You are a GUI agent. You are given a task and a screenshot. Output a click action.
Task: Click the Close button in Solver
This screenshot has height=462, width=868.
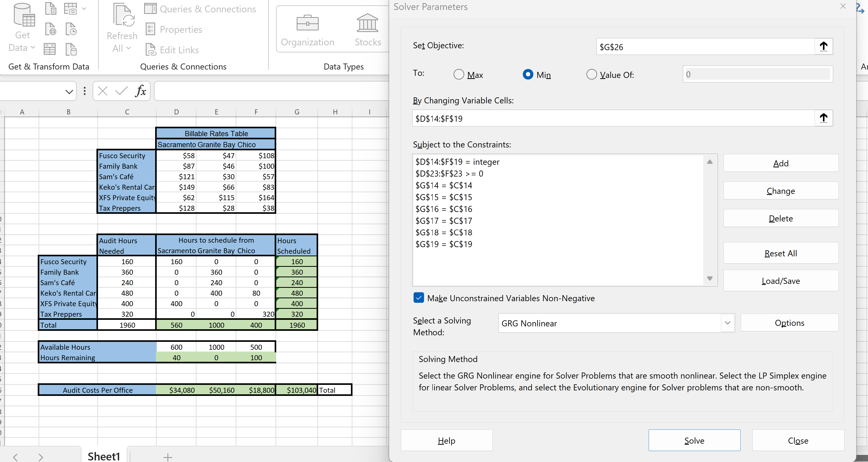798,440
